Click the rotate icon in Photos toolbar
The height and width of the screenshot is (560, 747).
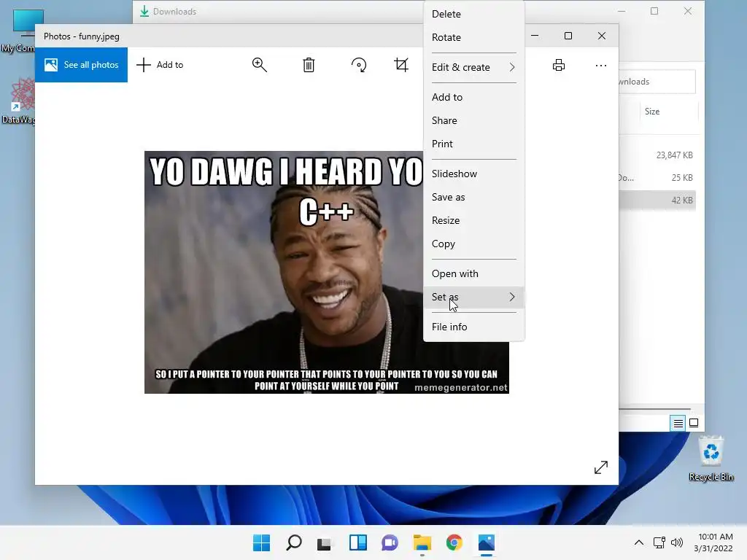coord(359,65)
